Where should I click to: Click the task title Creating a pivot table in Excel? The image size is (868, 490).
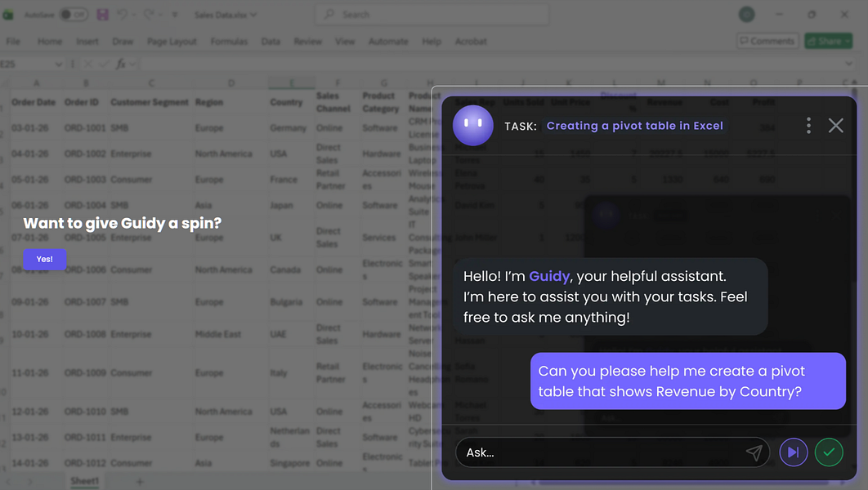click(634, 126)
